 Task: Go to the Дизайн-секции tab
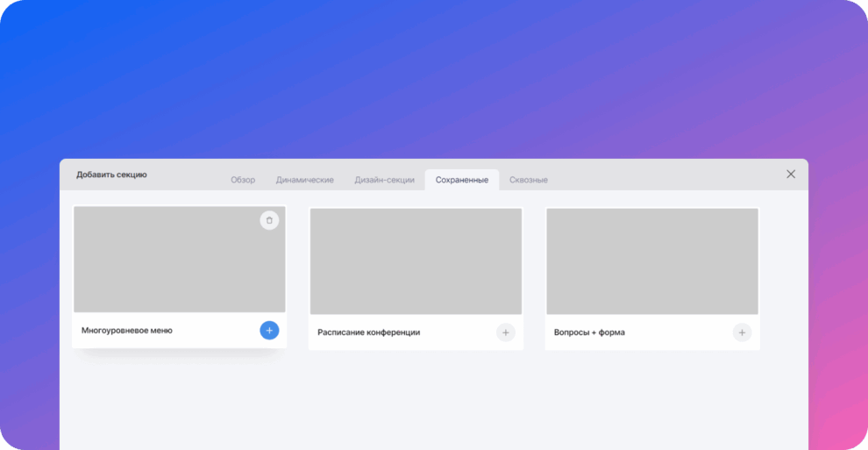click(384, 180)
